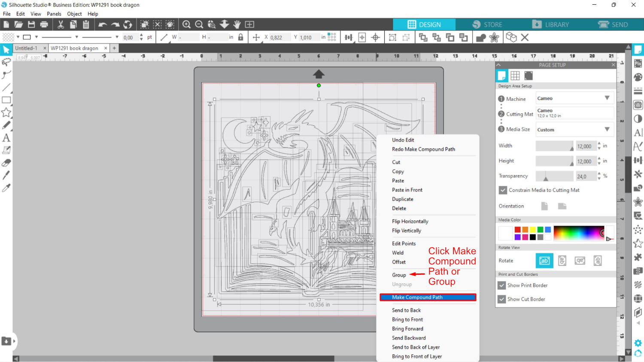Select the fourth rotate view option

[598, 261]
